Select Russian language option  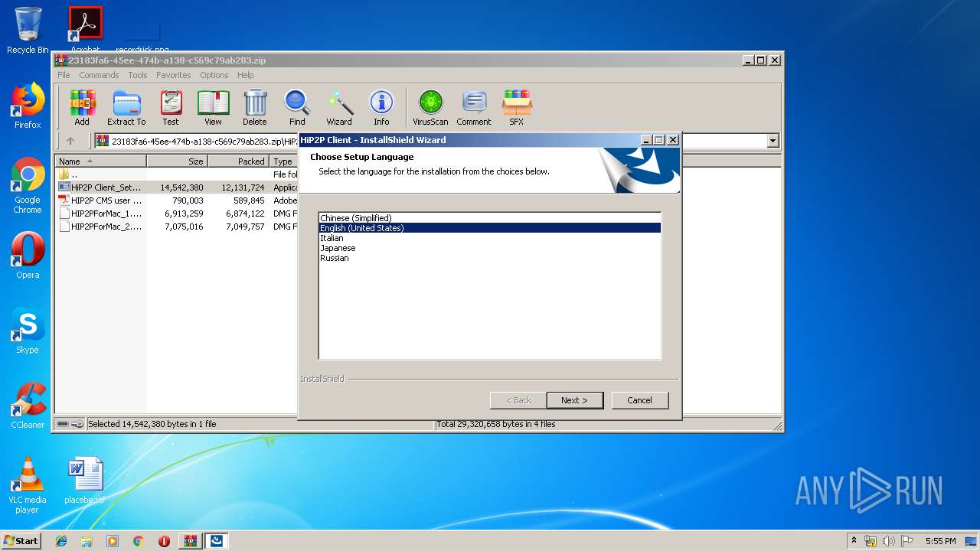click(490, 258)
